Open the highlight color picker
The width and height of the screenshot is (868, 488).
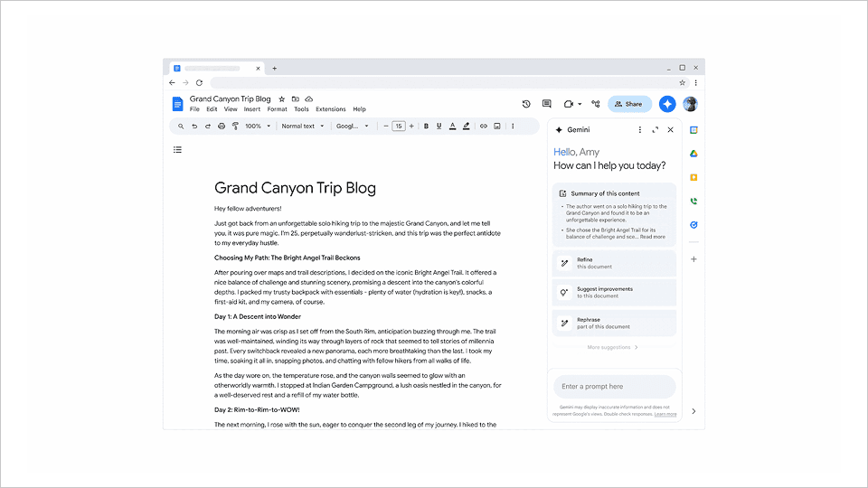[467, 127]
